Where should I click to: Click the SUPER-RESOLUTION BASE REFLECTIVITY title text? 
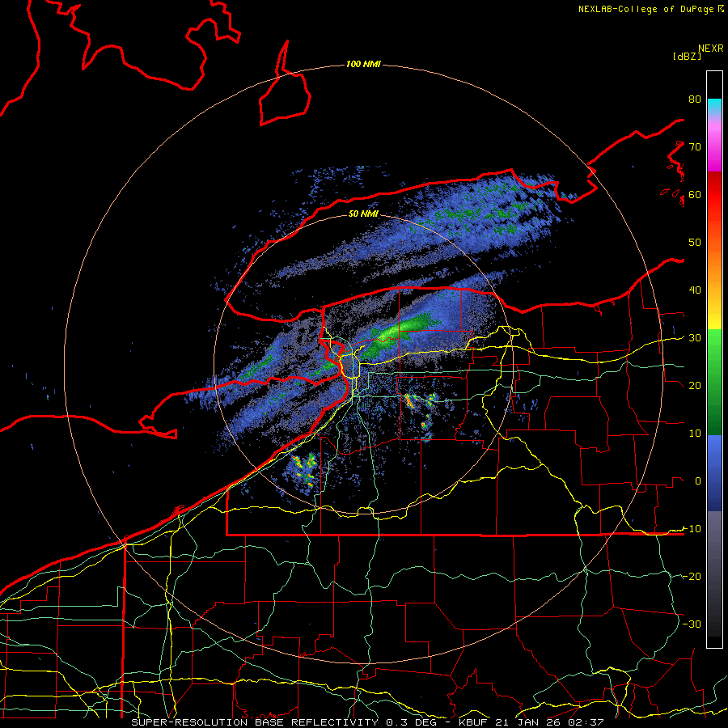click(x=255, y=722)
